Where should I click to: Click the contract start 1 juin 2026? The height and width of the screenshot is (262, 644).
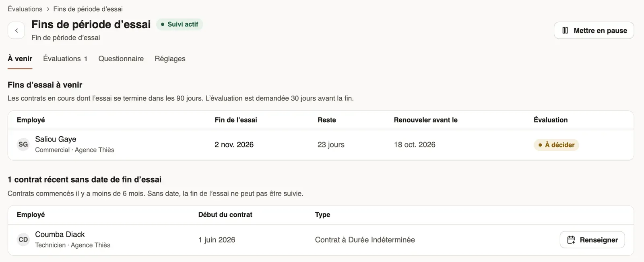(217, 240)
